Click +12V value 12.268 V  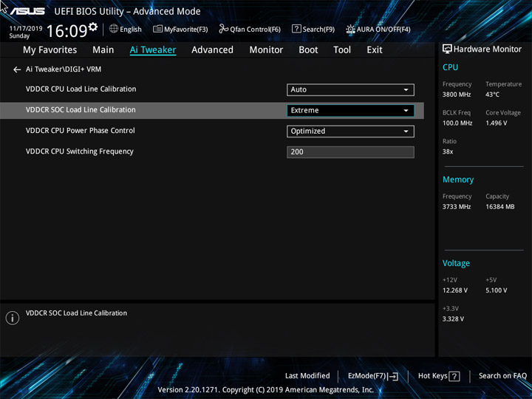pos(454,290)
